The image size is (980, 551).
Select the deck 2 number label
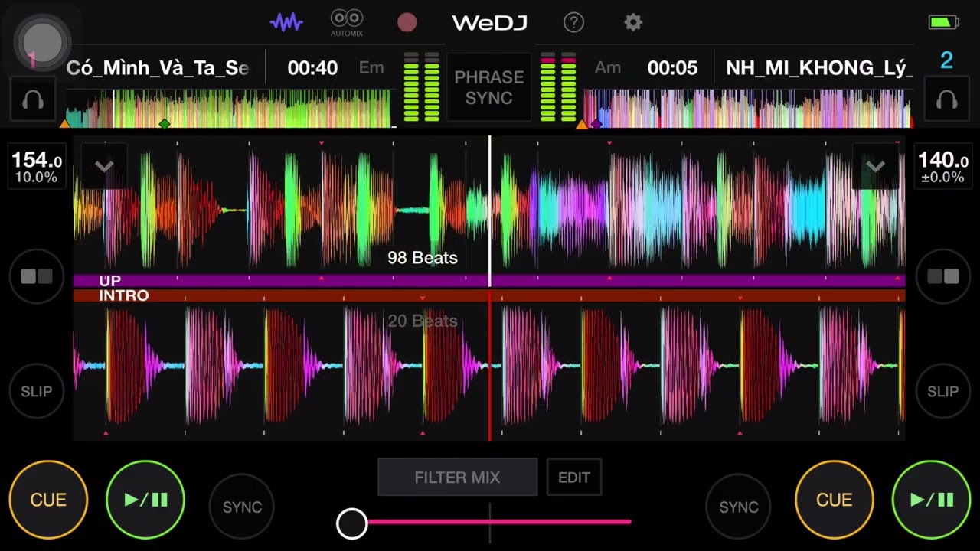coord(946,60)
